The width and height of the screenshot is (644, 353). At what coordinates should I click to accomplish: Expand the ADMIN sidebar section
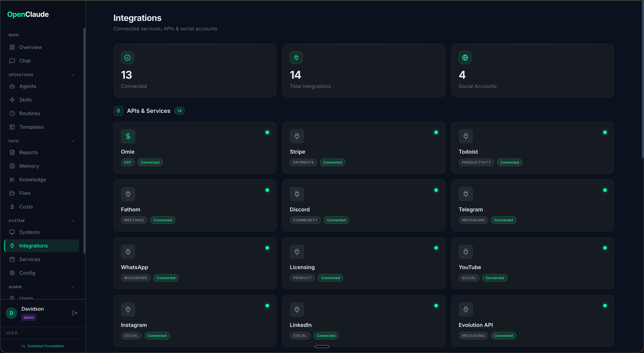tap(72, 287)
